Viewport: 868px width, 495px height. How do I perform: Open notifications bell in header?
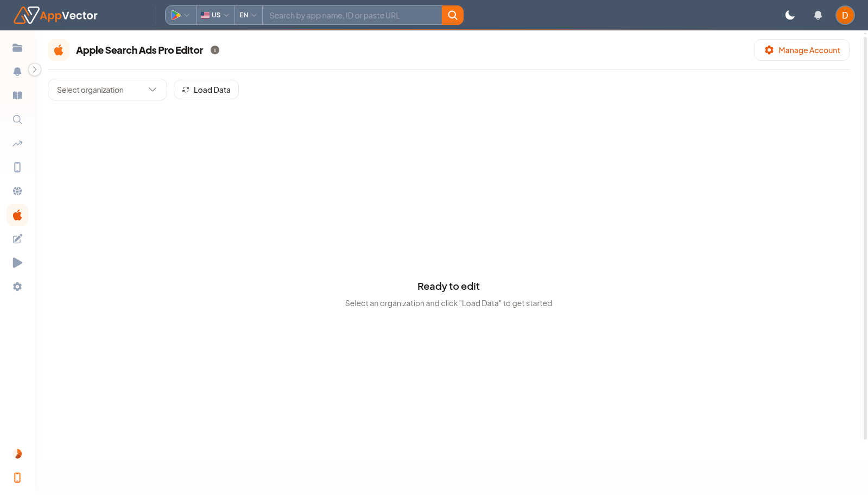[818, 15]
